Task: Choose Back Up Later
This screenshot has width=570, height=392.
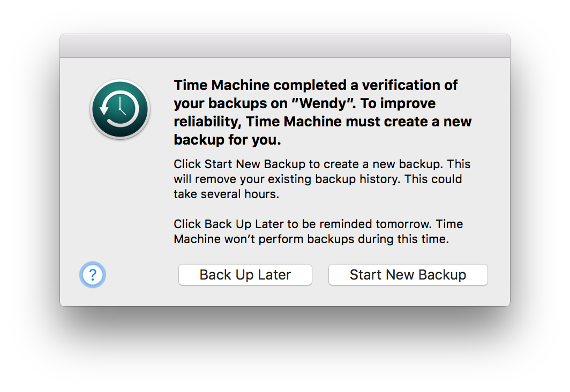Action: [x=245, y=275]
